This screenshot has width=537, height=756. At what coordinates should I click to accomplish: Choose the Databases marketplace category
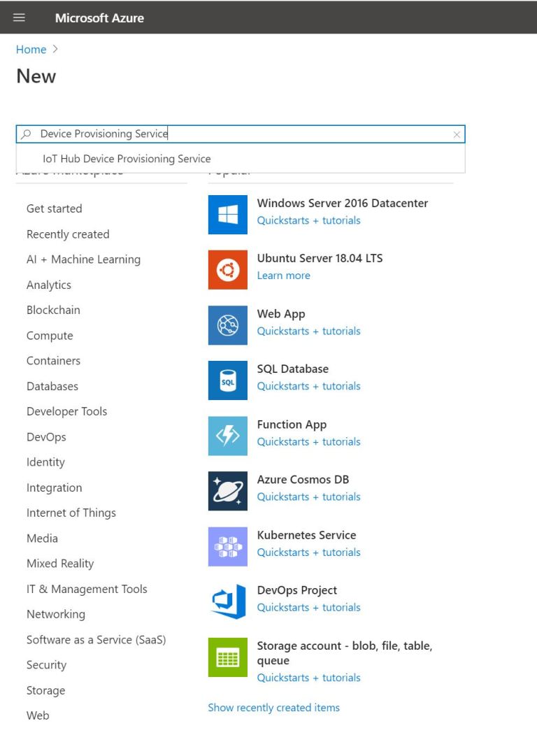click(x=52, y=385)
